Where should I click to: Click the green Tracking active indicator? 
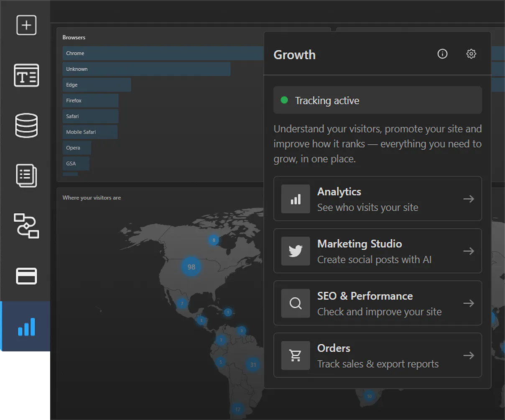(x=284, y=100)
